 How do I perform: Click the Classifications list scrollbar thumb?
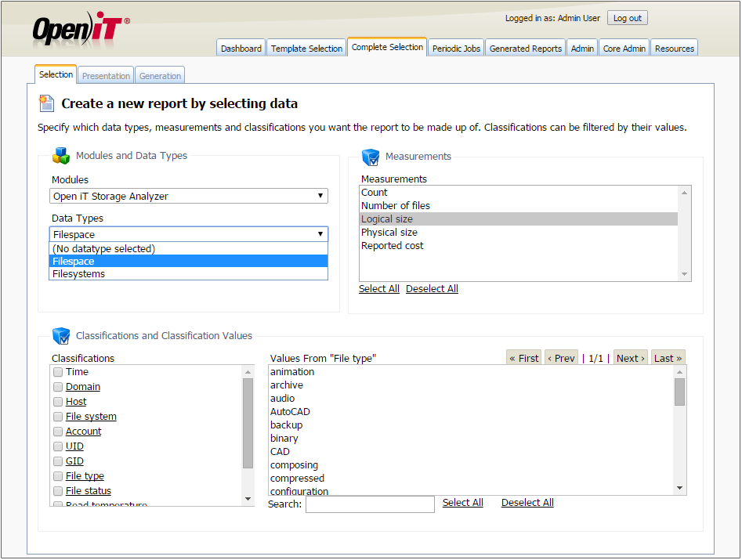[248, 423]
